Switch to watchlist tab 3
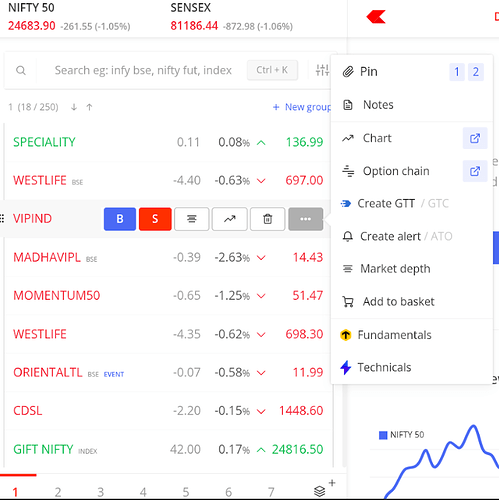Screen dimensions: 499x500 point(100,492)
